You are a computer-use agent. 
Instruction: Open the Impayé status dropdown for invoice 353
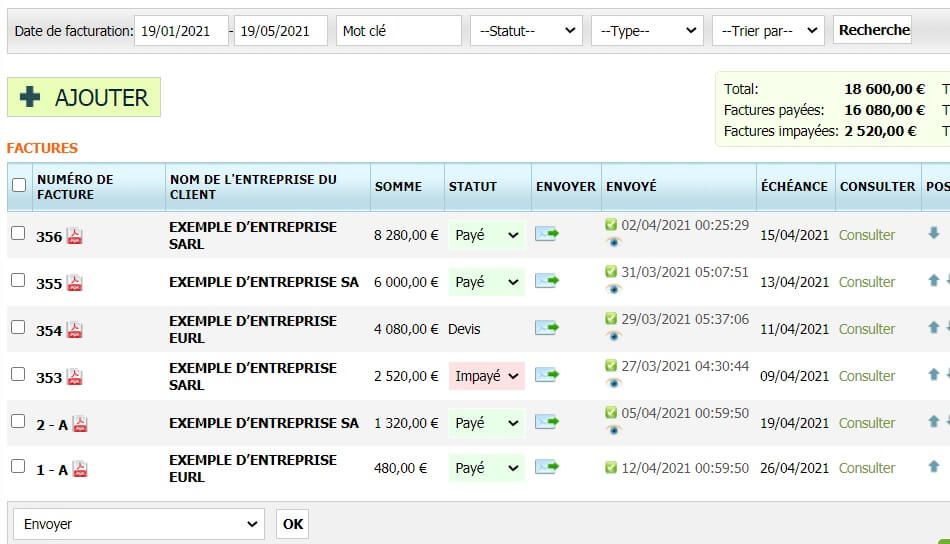tap(487, 376)
